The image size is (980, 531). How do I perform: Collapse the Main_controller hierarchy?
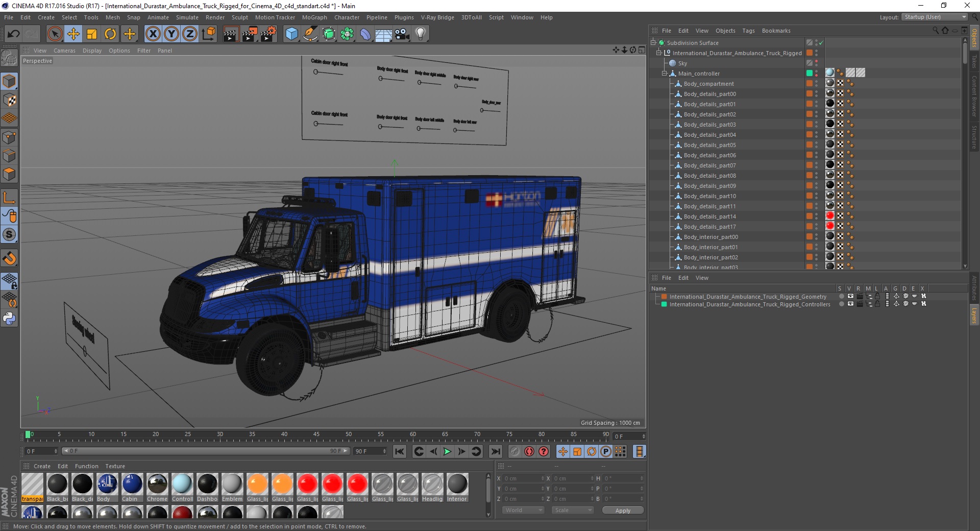(665, 74)
